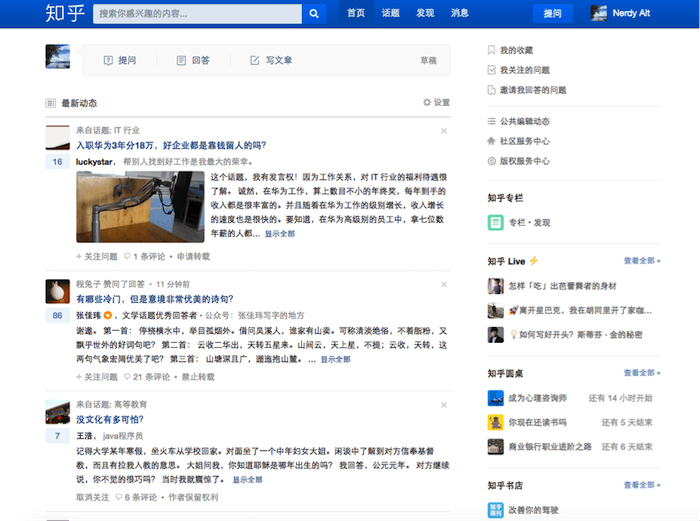Dismiss the 没文化有多可怕 feed item

(444, 405)
